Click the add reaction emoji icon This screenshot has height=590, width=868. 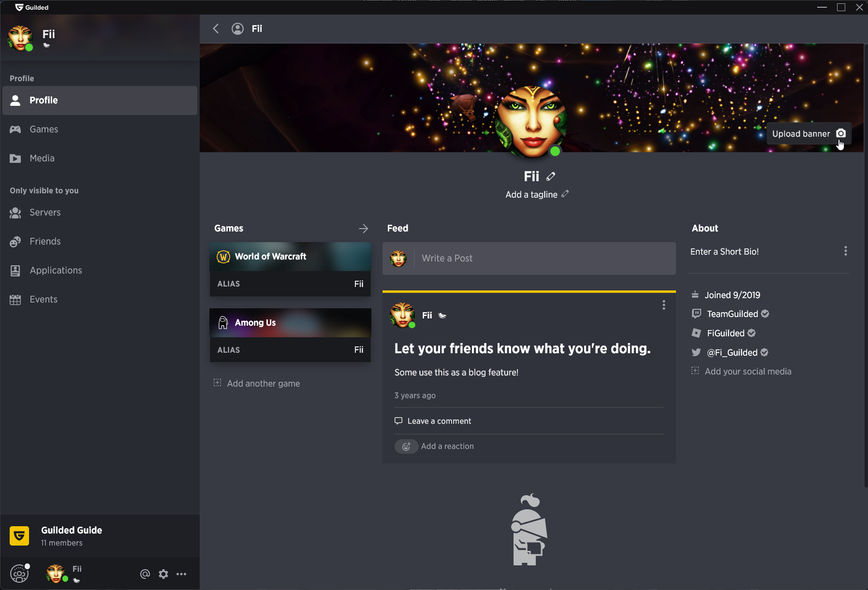[x=406, y=446]
